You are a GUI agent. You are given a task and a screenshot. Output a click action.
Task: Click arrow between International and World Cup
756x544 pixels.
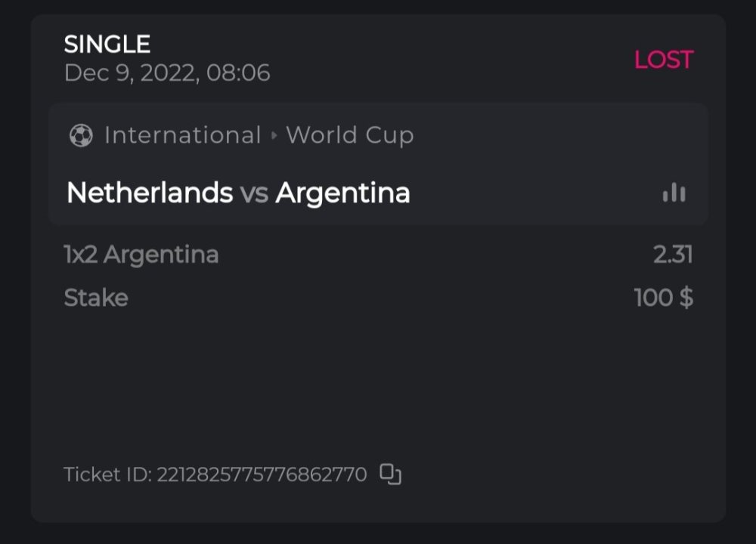point(274,136)
